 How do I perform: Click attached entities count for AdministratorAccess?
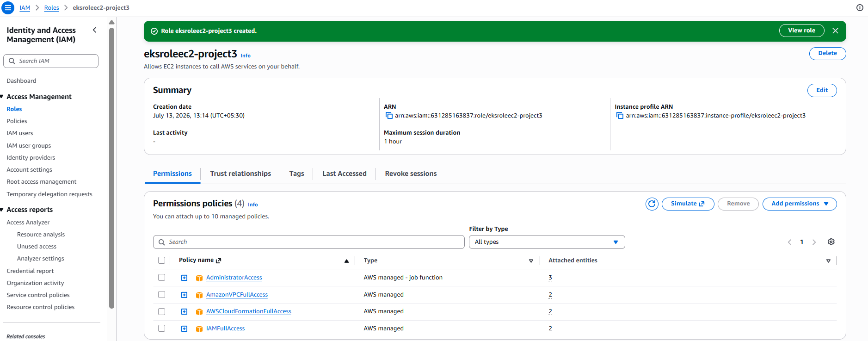pyautogui.click(x=550, y=278)
